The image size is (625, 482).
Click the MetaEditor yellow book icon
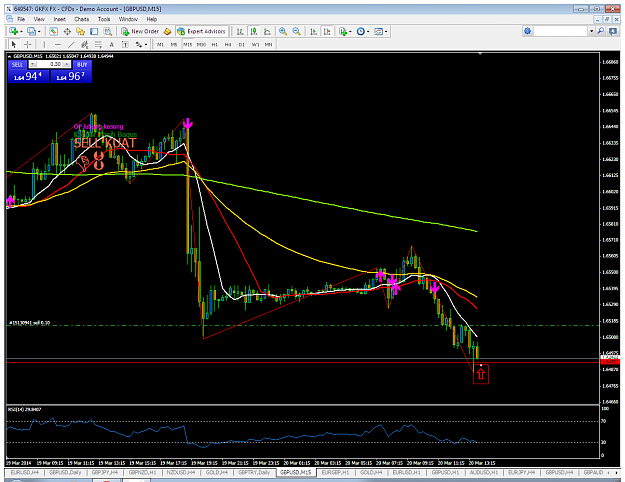coord(167,31)
